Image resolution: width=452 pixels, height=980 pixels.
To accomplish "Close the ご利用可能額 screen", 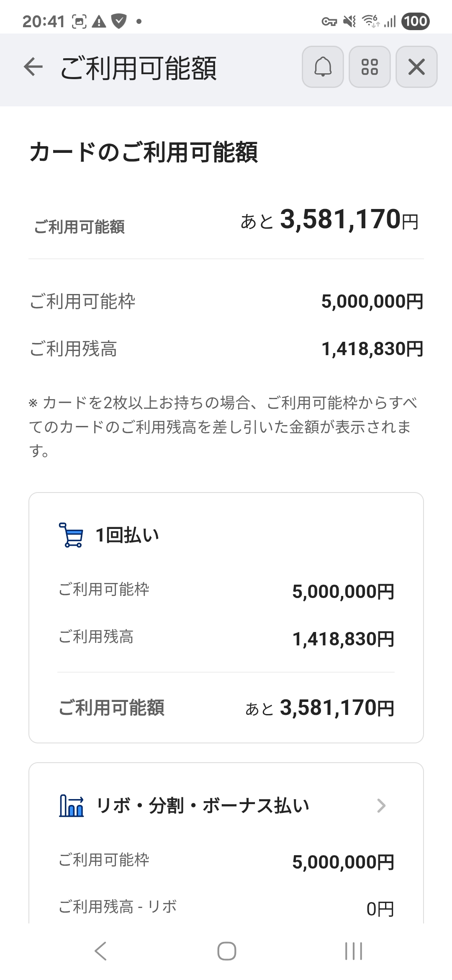I will pyautogui.click(x=416, y=67).
